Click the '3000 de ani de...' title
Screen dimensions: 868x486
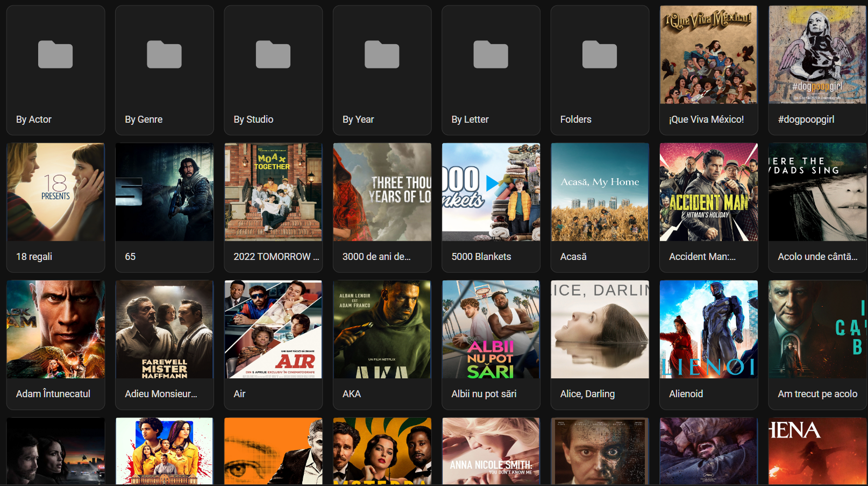coord(376,257)
